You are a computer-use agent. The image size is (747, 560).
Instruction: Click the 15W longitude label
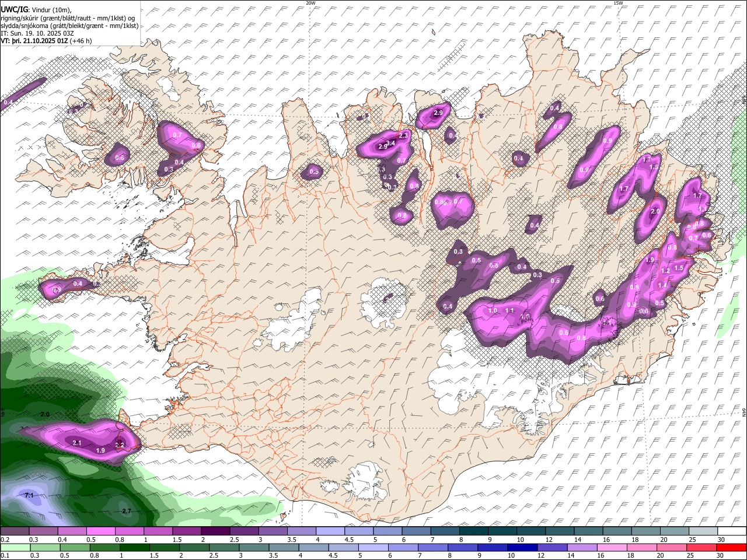tap(618, 3)
